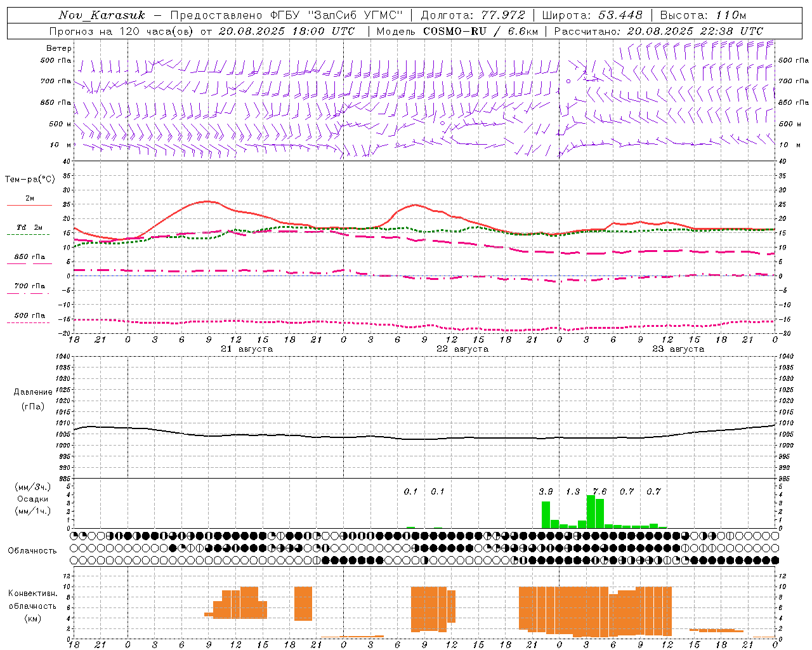The height and width of the screenshot is (650, 812).
Task: Select the calculated time 20.08.2025 22:38 UTC
Action: click(695, 31)
